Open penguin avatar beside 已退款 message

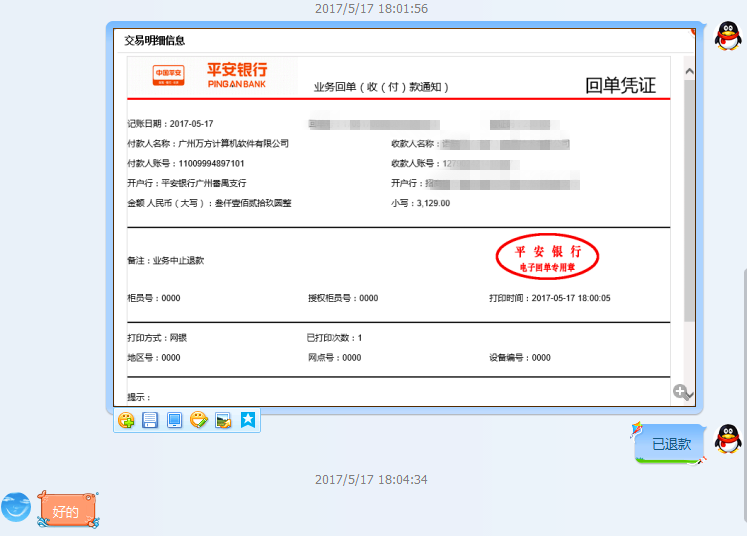tap(728, 439)
